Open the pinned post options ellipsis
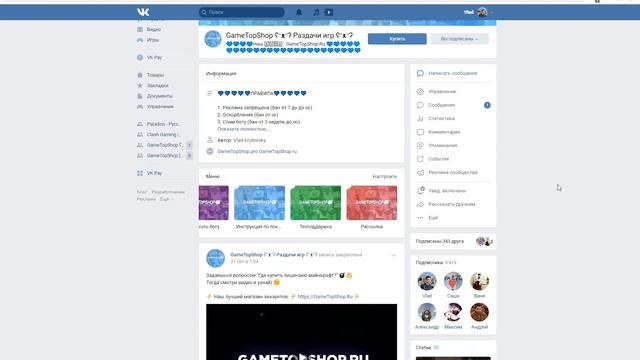Screen dimensions: 640x360 393,256
